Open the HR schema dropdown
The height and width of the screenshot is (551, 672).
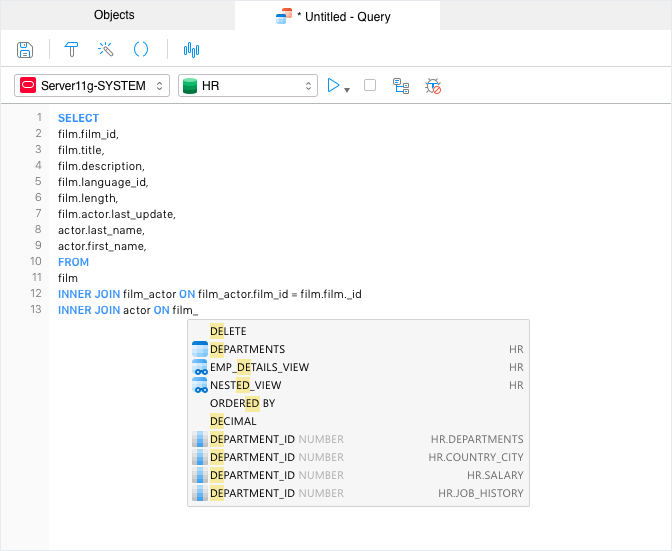[248, 86]
